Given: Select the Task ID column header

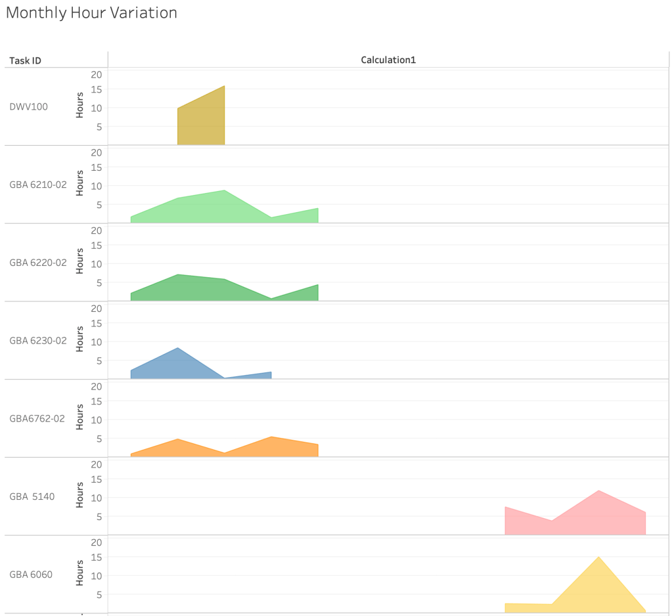Looking at the screenshot, I should (26, 61).
